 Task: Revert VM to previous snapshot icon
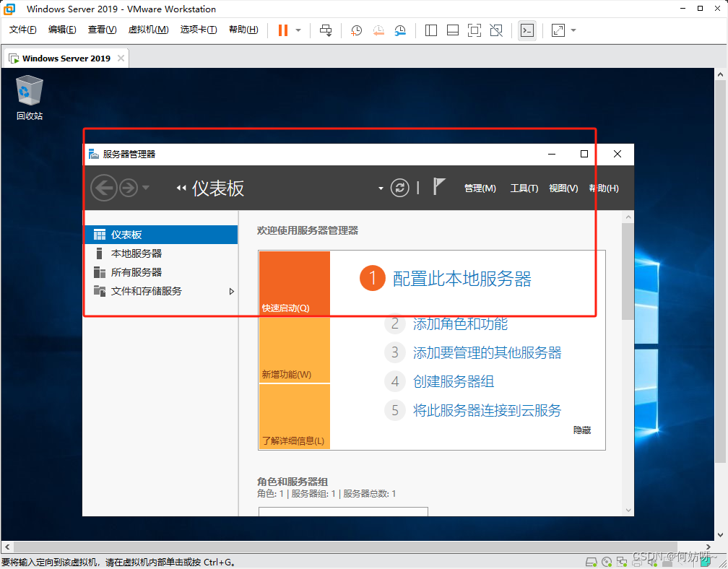[378, 30]
